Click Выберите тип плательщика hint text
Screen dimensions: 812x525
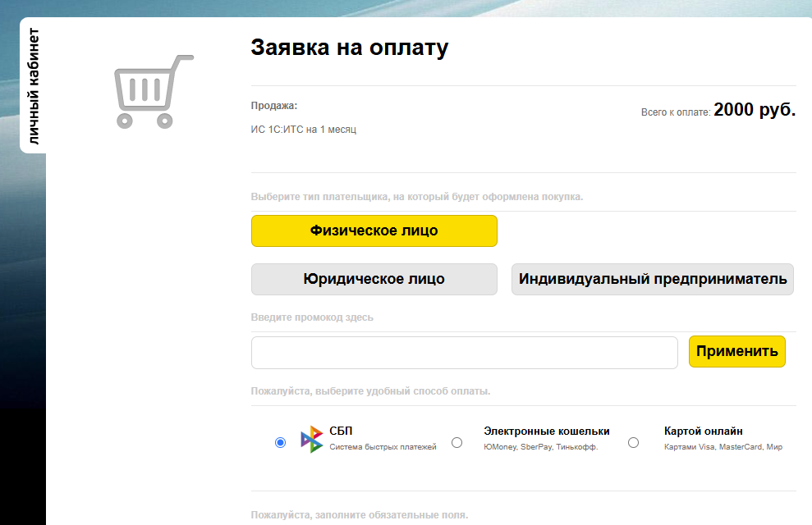[x=417, y=197]
